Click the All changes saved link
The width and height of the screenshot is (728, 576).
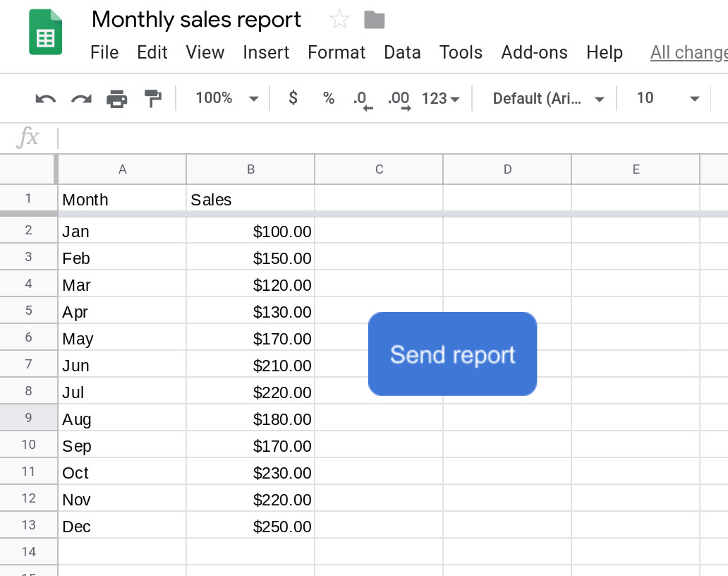[689, 52]
